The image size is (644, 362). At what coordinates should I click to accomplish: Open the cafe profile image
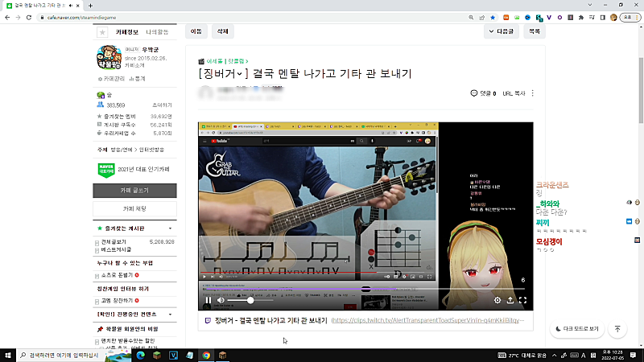coord(109,57)
